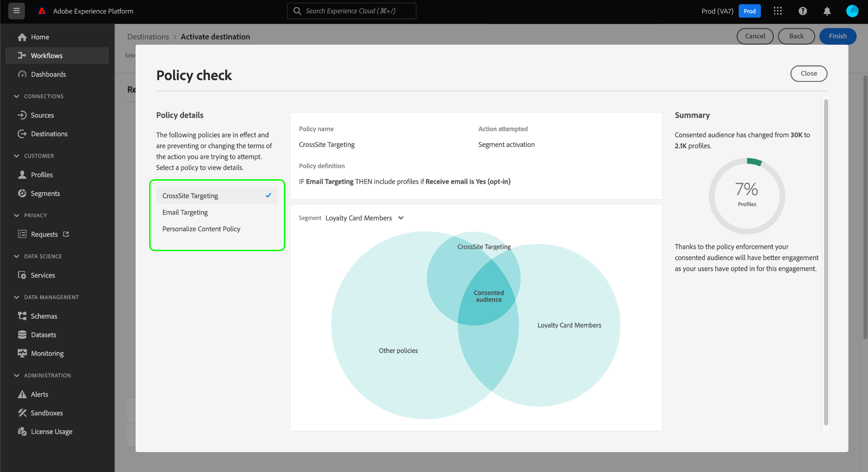Viewport: 868px width, 472px height.
Task: Click the Policy check dialog scrollbar
Action: pos(826,262)
